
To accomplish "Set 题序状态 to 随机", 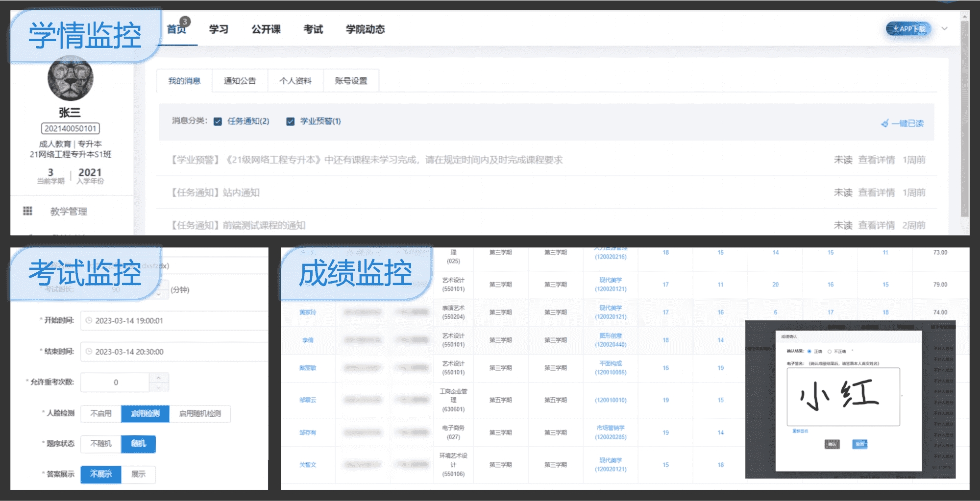I will [138, 444].
